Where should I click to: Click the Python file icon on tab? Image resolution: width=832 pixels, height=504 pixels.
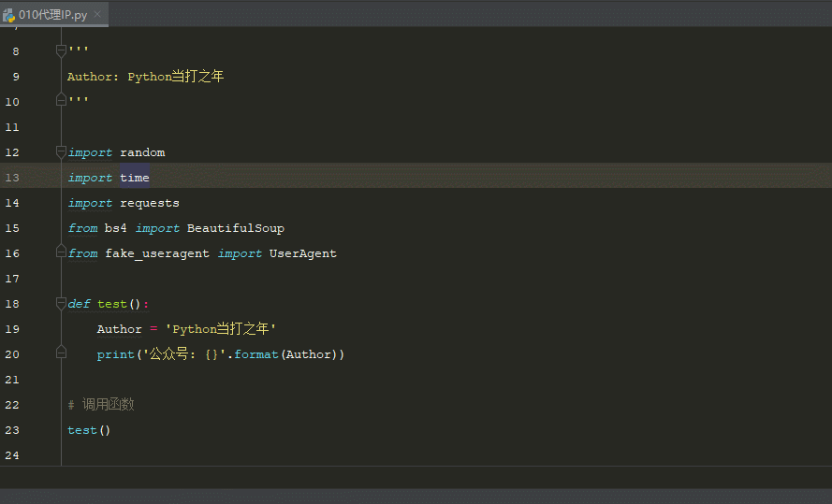click(x=9, y=15)
